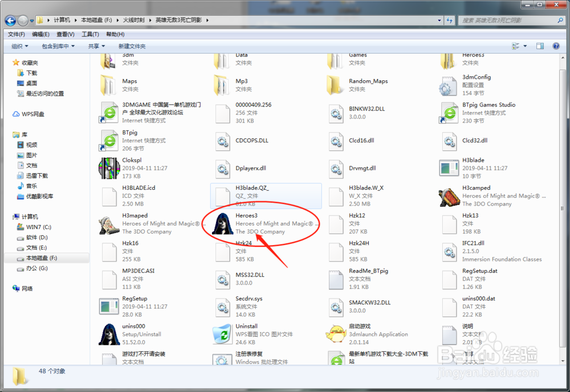The width and height of the screenshot is (570, 392).
Task: Click the unins000 uninstaller icon
Action: tap(109, 334)
